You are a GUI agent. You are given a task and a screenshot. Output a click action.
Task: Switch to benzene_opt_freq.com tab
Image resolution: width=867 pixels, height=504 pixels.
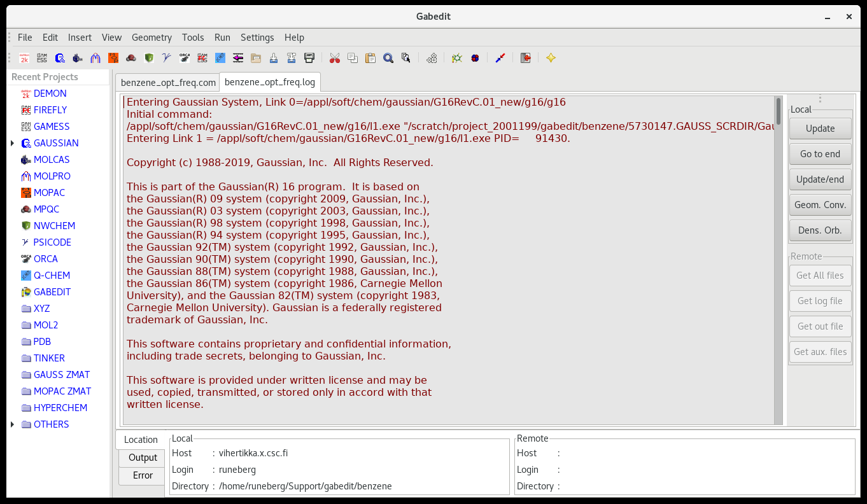pos(168,83)
